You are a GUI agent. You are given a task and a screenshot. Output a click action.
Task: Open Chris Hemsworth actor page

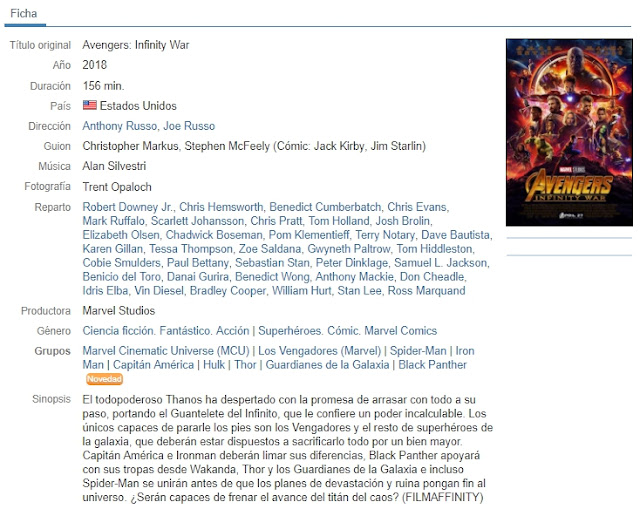point(221,207)
